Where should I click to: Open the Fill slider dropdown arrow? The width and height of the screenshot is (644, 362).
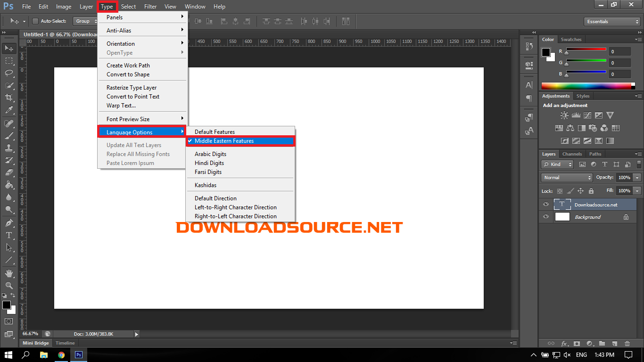[x=637, y=191]
